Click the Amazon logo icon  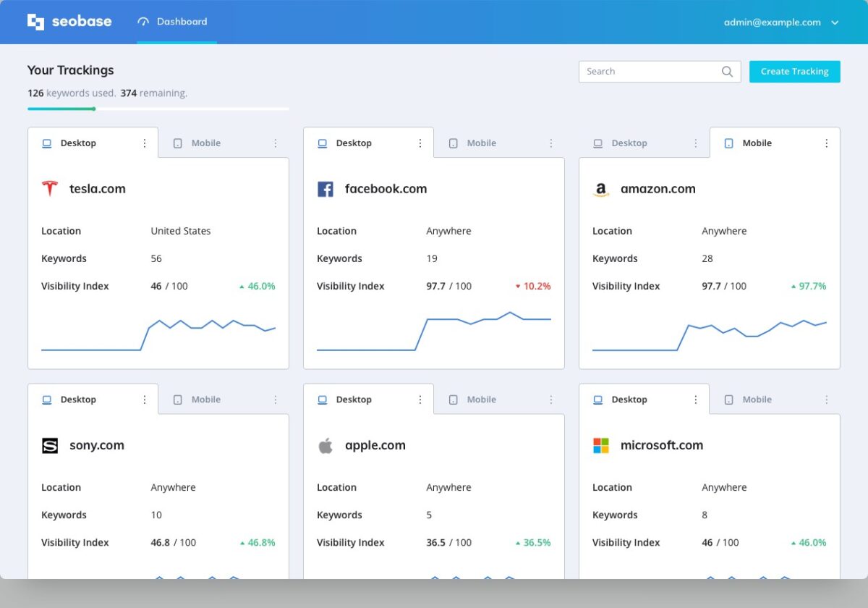(600, 190)
